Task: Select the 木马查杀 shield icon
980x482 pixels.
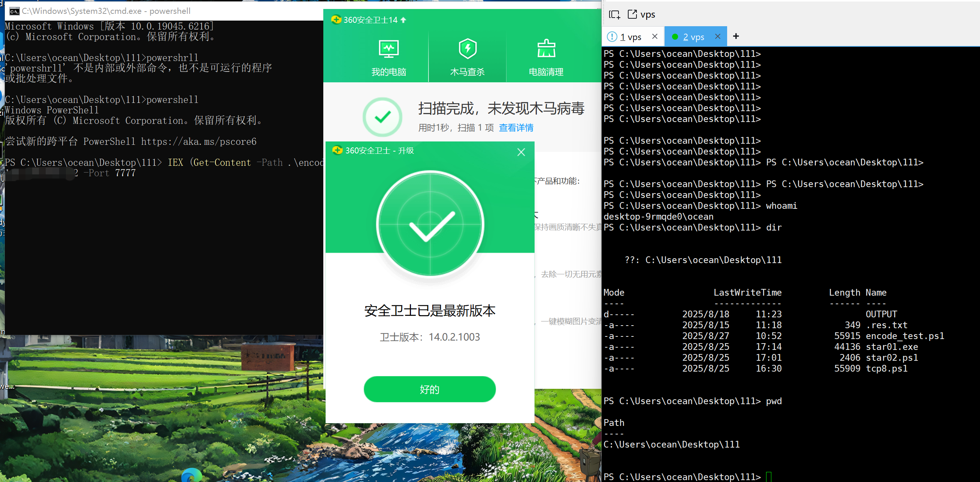Action: coord(467,49)
